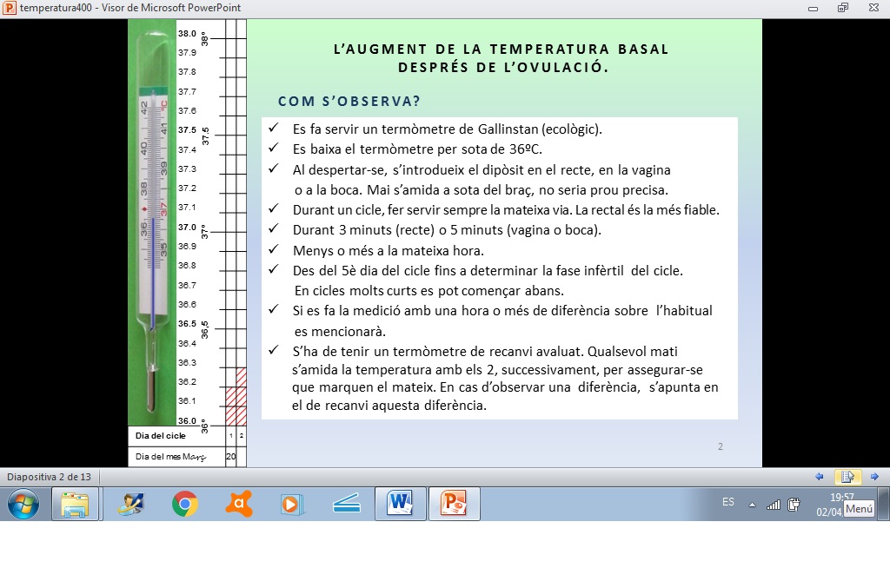This screenshot has height=588, width=890.
Task: Click the 'Dia del cicle' row label
Action: coord(161,436)
